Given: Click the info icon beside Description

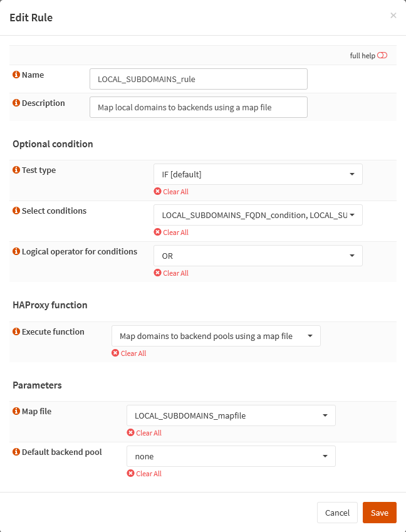Looking at the screenshot, I should (x=16, y=103).
